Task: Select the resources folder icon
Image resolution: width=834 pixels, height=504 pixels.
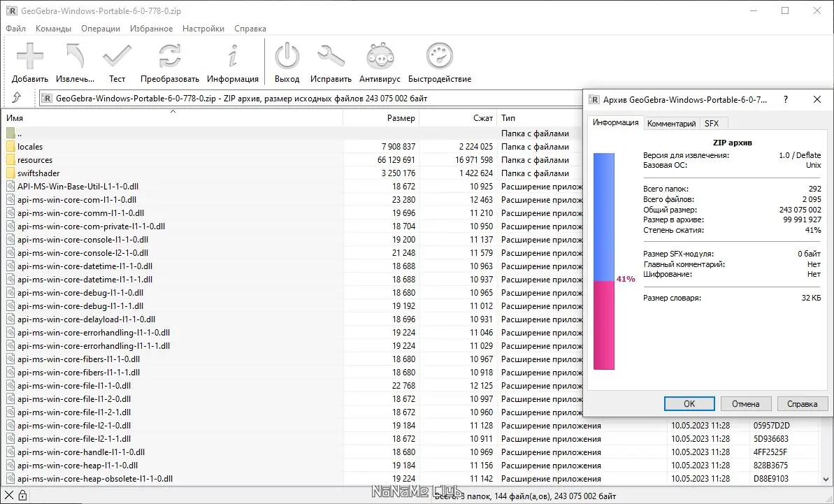Action: (x=10, y=159)
